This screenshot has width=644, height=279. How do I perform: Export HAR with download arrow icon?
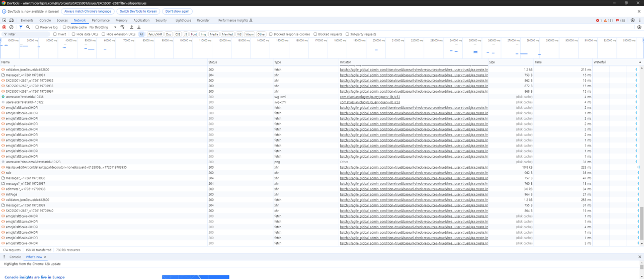(139, 27)
